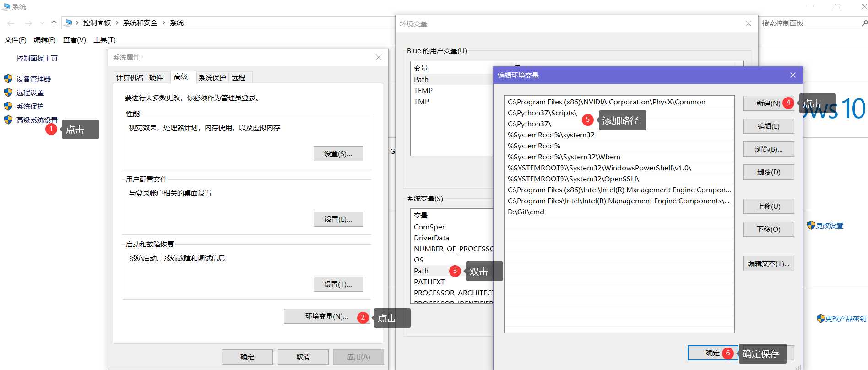
Task: Select the System32\OpenSSH\ path entry
Action: (x=619, y=179)
